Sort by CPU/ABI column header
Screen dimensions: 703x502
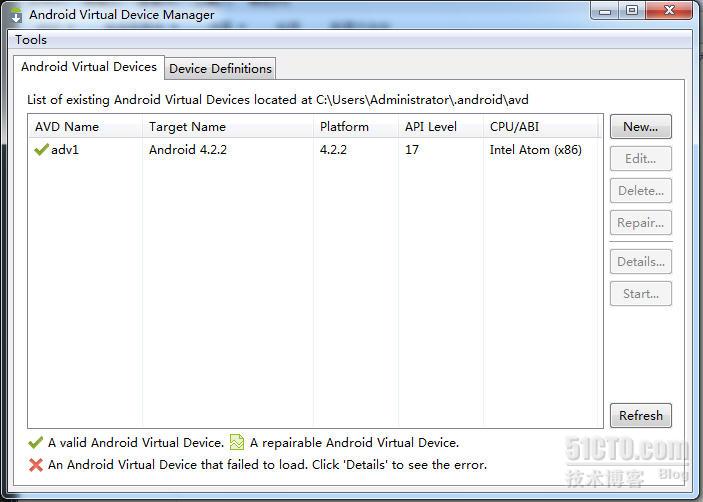point(541,126)
